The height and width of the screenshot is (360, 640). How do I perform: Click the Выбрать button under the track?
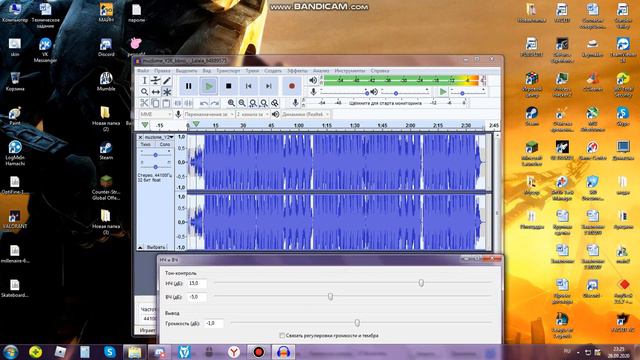pyautogui.click(x=156, y=247)
